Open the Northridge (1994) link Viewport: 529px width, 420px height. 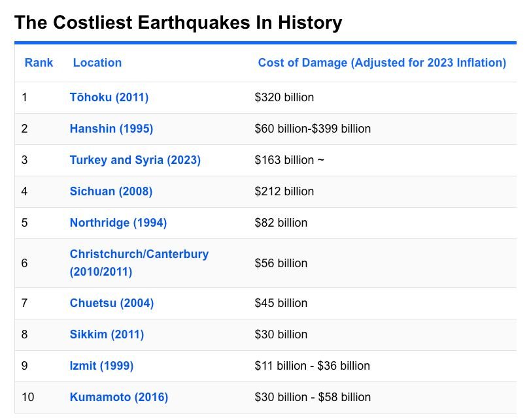pos(118,223)
